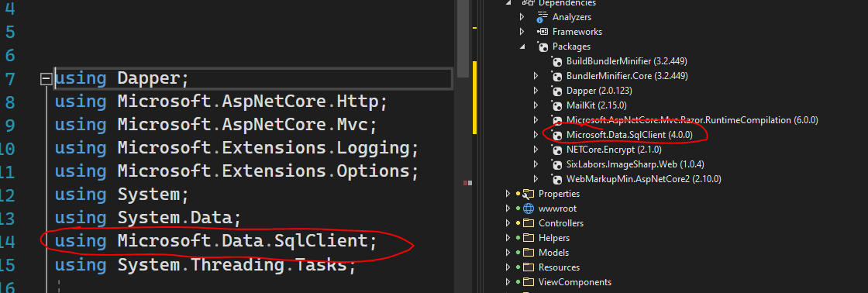Image resolution: width=868 pixels, height=293 pixels.
Task: Expand the Analyzers node arrow
Action: pos(522,17)
